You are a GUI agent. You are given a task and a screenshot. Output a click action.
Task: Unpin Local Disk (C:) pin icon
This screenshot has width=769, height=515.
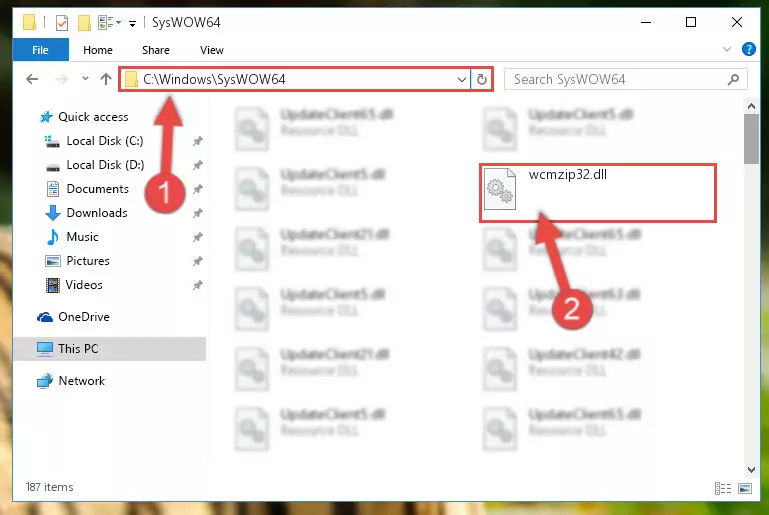(x=197, y=141)
